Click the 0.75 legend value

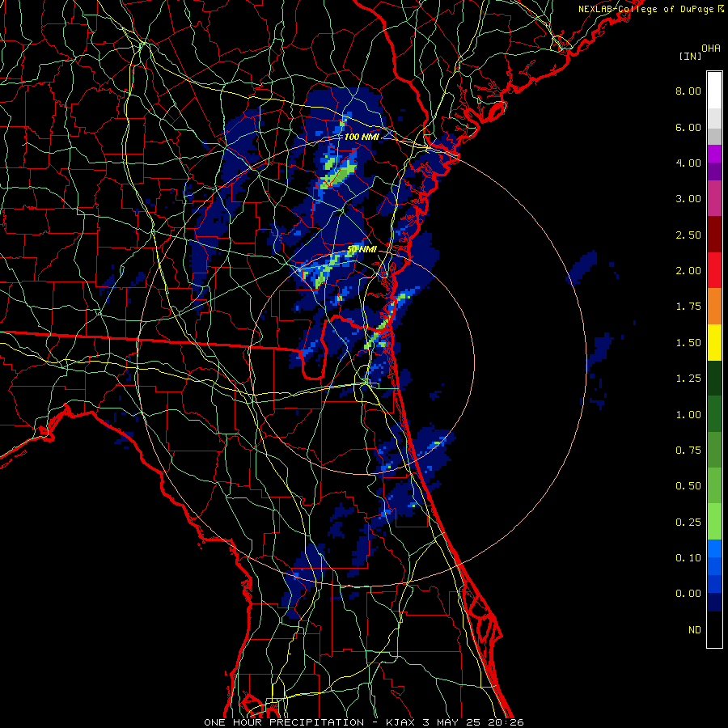tap(688, 451)
